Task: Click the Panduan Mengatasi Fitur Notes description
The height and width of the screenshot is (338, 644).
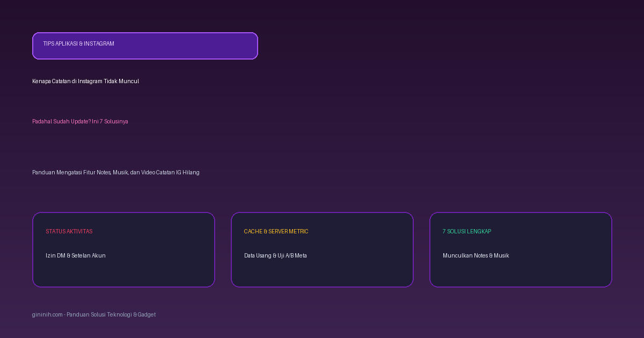Action: point(115,172)
